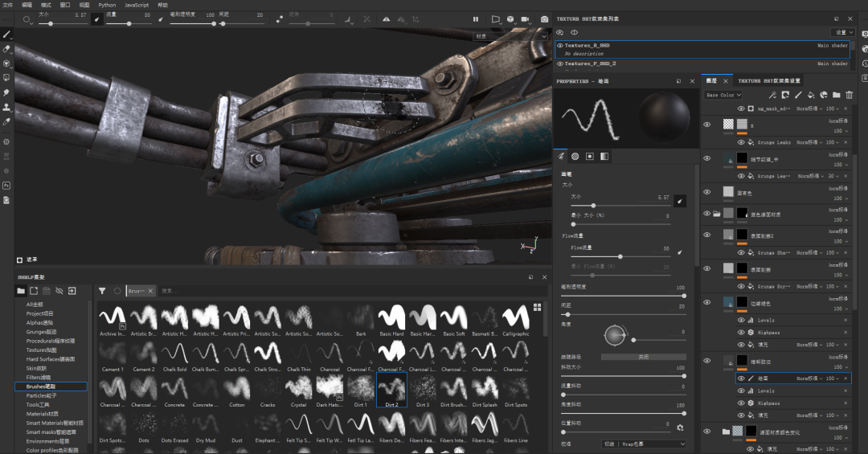The image size is (868, 454).
Task: Open opacity dropdown of 固有色 layer
Action: [841, 198]
